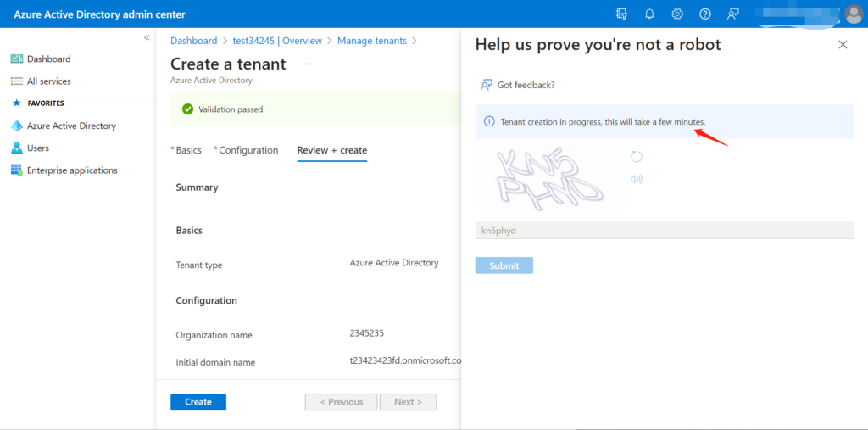Click the Summary heading
The image size is (868, 430).
[x=197, y=187]
